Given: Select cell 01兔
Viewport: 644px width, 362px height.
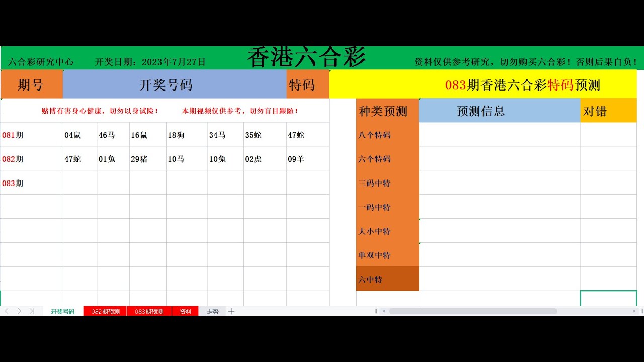Looking at the screenshot, I should pyautogui.click(x=113, y=159).
